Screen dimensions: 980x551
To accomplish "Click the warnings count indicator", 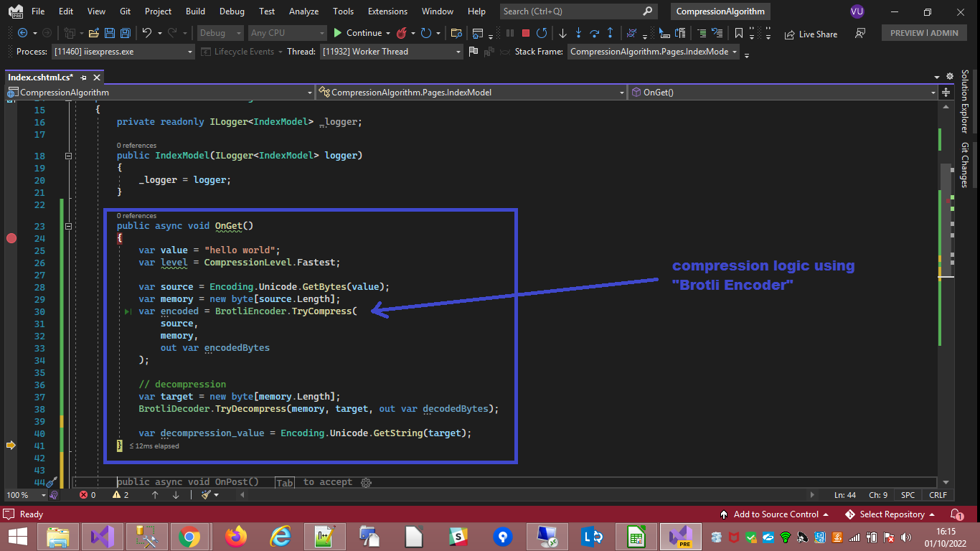I will (x=122, y=495).
